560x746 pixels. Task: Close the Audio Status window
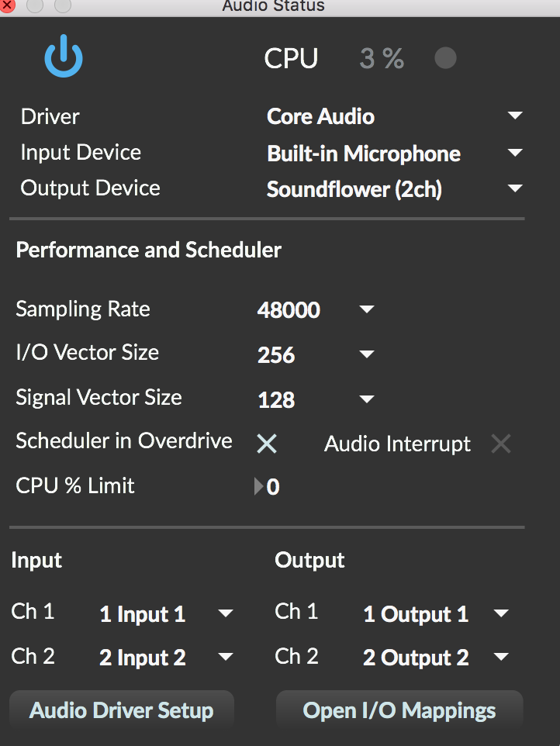click(x=7, y=5)
